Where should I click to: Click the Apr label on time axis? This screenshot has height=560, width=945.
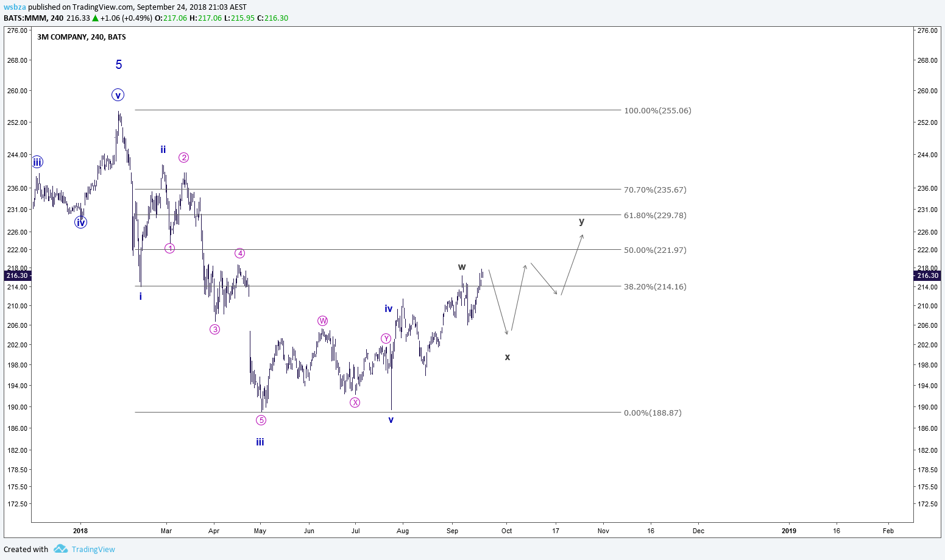tap(214, 531)
